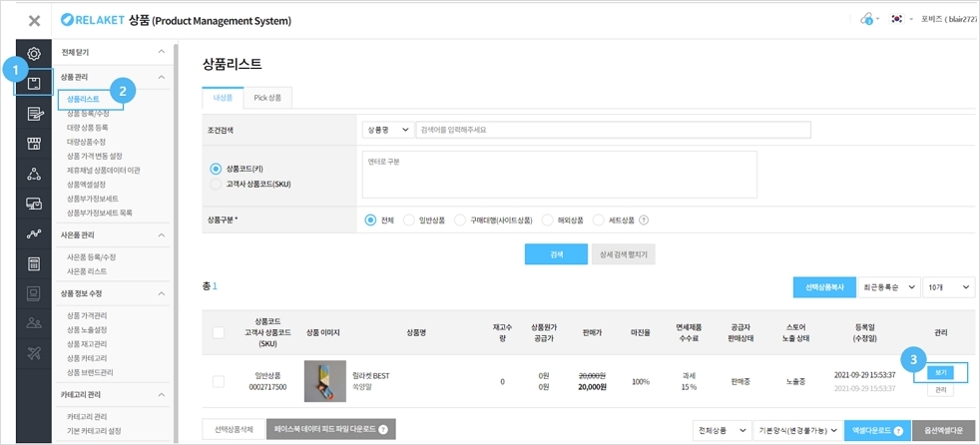Viewport: 980px width, 445px height.
Task: Open the store (shop front) sidebar icon
Action: (34, 144)
